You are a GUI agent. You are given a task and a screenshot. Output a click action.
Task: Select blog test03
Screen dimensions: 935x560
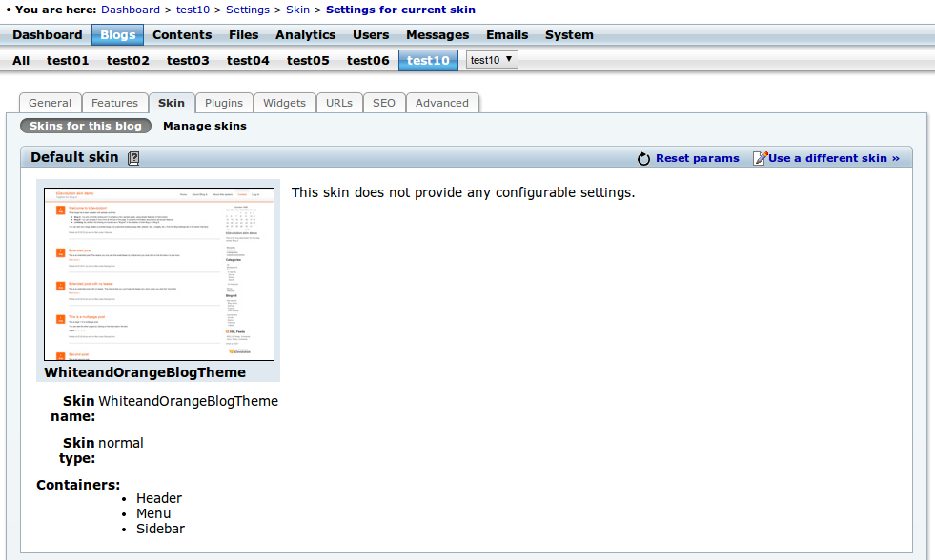tap(188, 61)
